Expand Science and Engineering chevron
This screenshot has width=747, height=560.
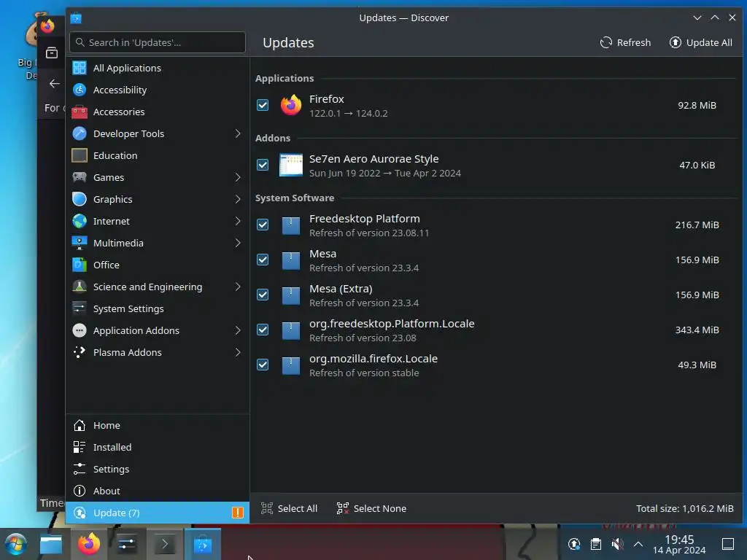[237, 287]
